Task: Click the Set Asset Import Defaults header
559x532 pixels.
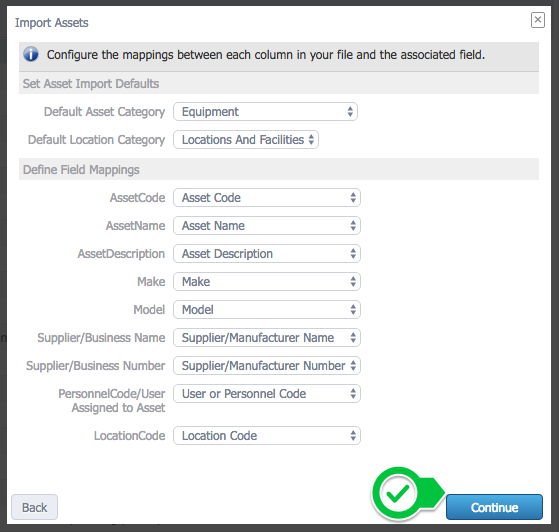Action: (x=91, y=84)
